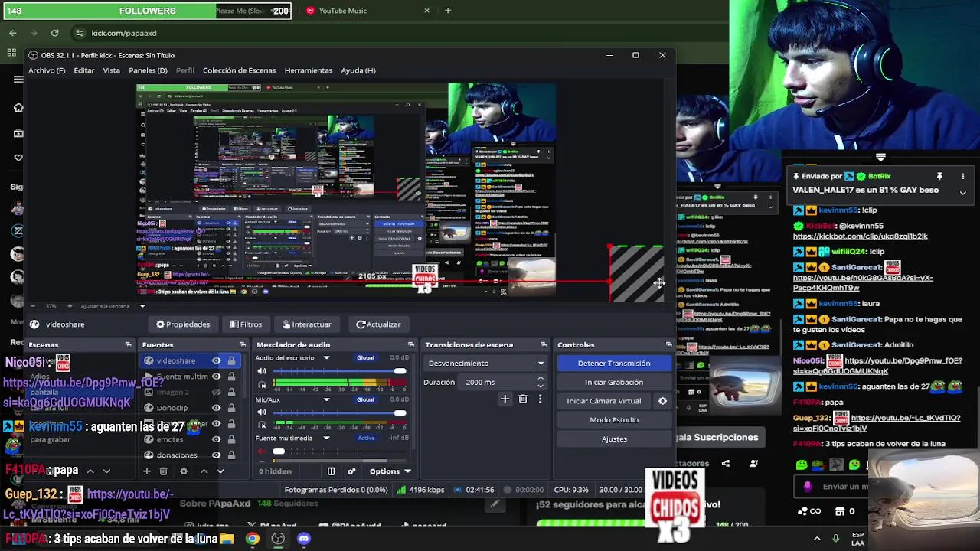
Task: Expand Fuente multimedia channel menu arrow
Action: (326, 439)
